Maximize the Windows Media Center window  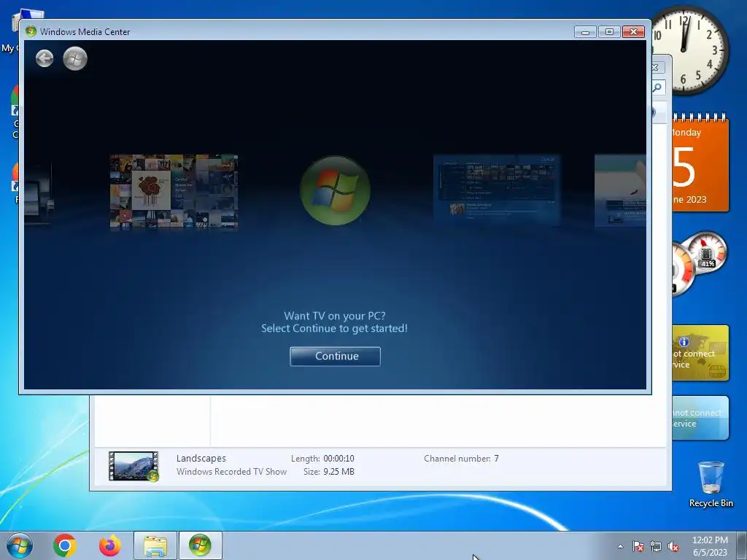click(609, 32)
